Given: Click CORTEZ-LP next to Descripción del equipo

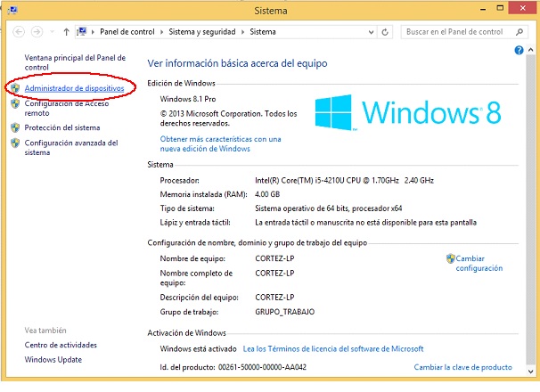Looking at the screenshot, I should click(274, 298).
